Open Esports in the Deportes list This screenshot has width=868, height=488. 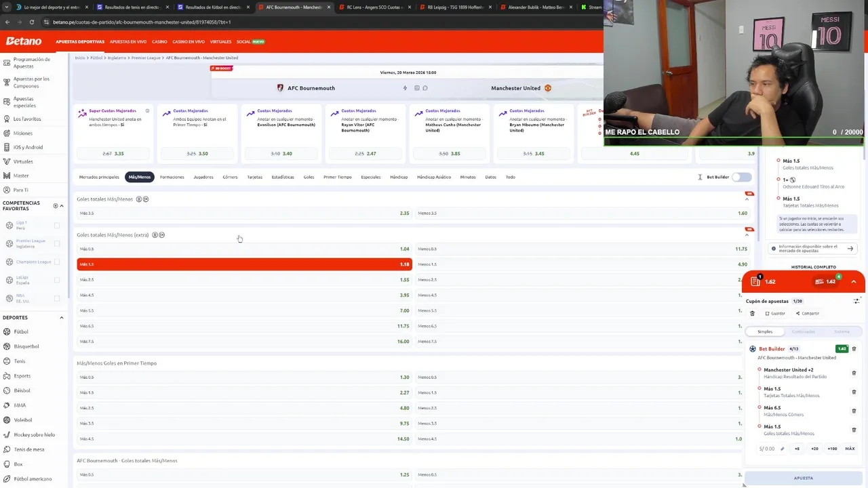[22, 375]
